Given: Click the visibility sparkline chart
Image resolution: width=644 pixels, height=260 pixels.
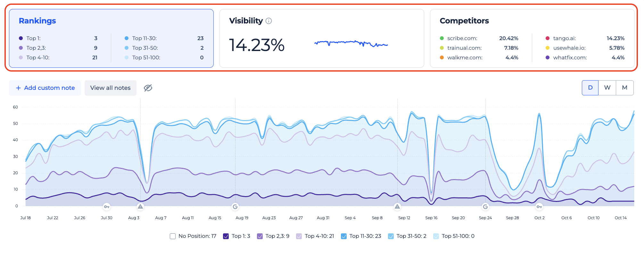Looking at the screenshot, I should click(x=351, y=43).
